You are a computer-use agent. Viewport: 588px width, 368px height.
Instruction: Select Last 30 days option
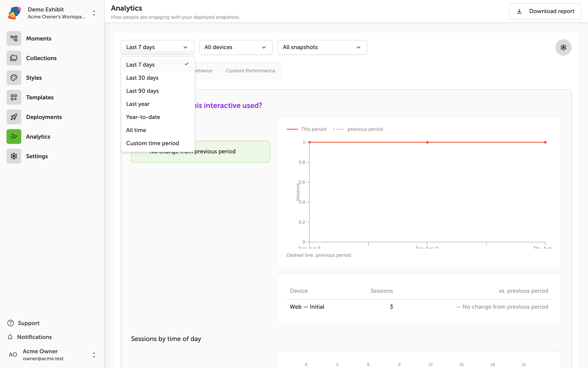pos(158,78)
